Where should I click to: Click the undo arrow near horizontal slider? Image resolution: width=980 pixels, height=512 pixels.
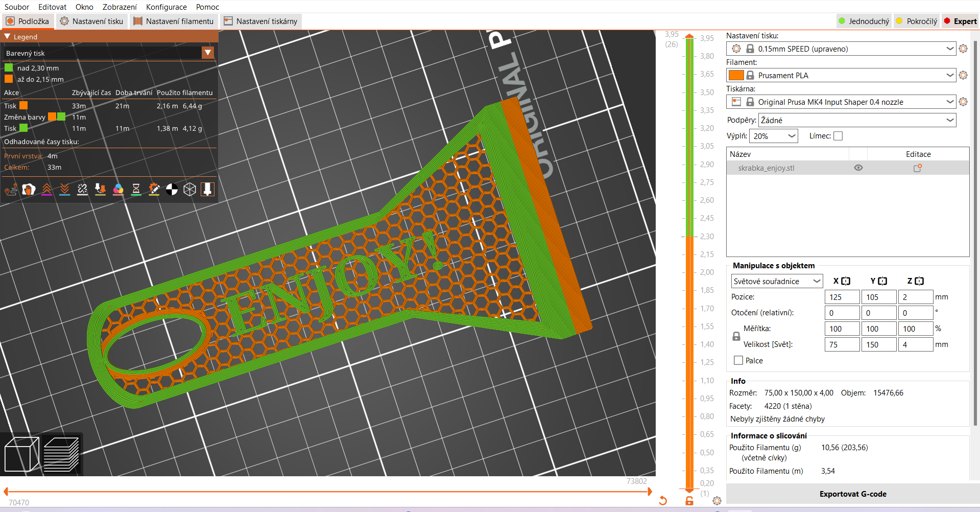(663, 501)
